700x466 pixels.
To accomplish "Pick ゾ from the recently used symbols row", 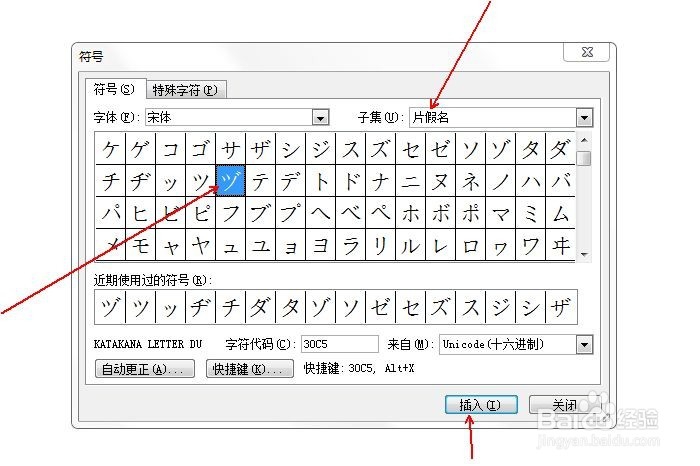I will click(321, 307).
